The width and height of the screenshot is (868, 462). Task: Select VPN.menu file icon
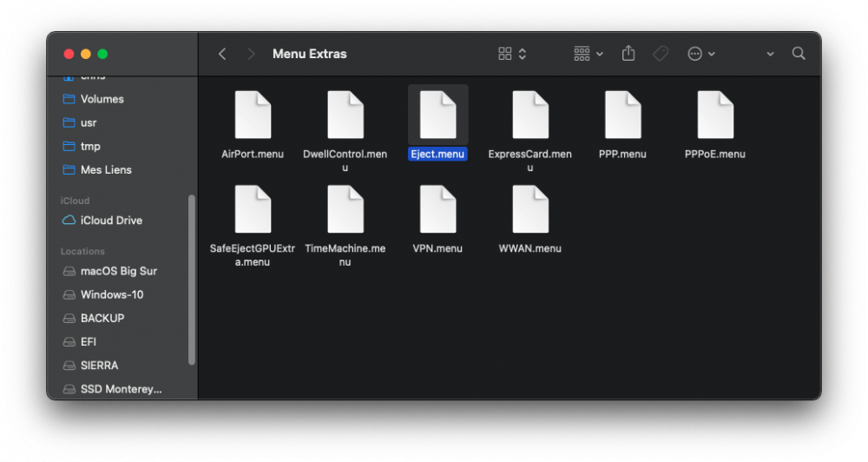click(437, 209)
